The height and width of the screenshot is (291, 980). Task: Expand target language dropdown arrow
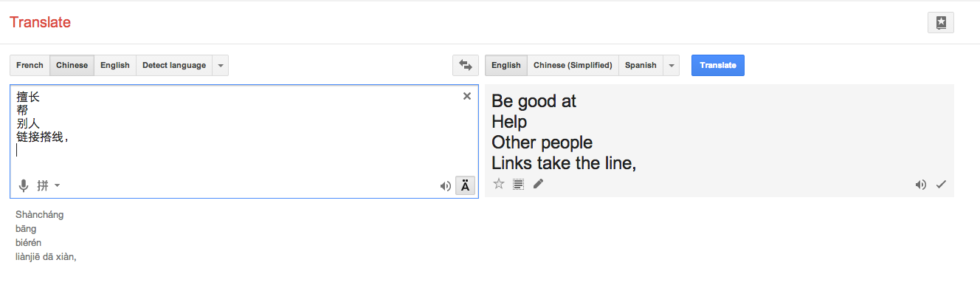(671, 65)
